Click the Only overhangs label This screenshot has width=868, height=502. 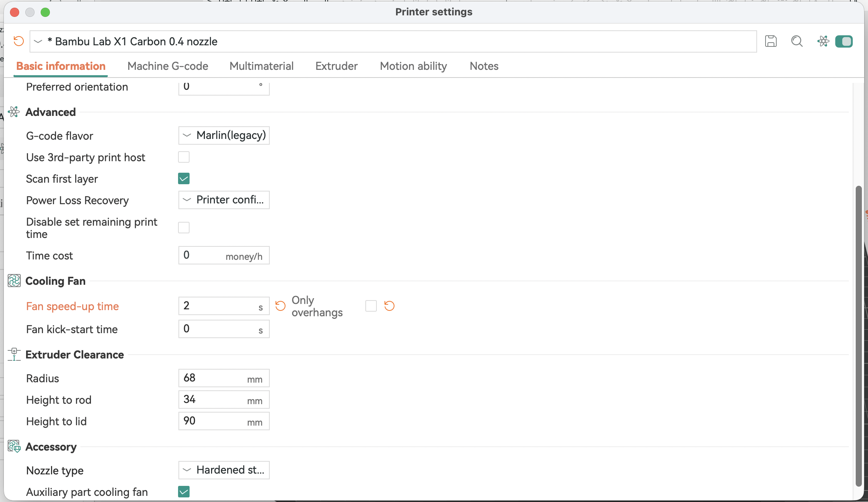pyautogui.click(x=317, y=306)
